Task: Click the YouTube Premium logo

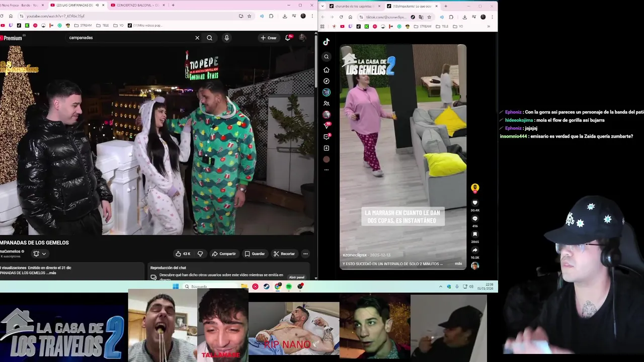Action: 11,38
